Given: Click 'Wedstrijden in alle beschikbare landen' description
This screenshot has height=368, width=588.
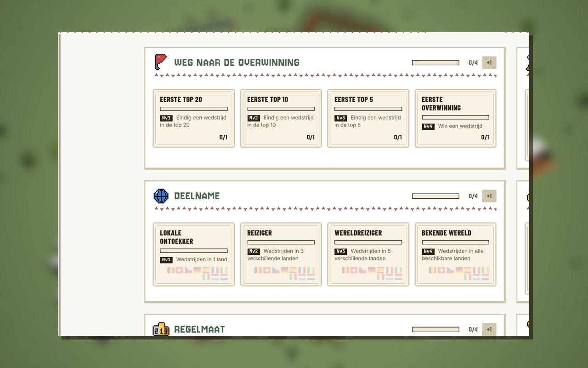Looking at the screenshot, I should (453, 255).
